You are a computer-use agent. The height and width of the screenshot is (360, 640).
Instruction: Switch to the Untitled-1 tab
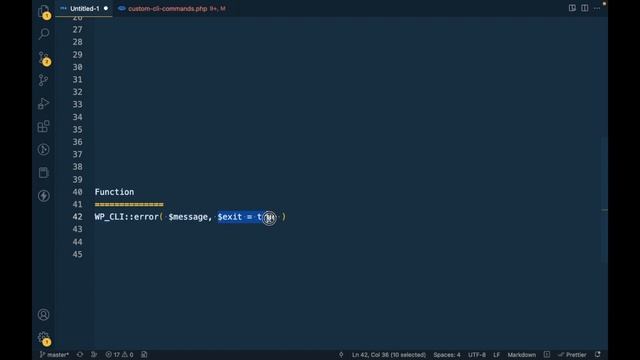click(x=84, y=9)
